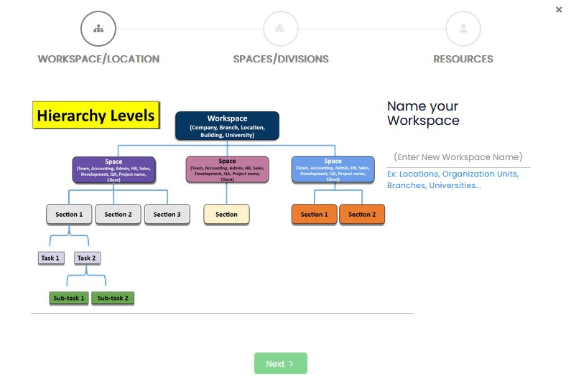
Task: Click the orange Section 1 box
Action: [315, 215]
